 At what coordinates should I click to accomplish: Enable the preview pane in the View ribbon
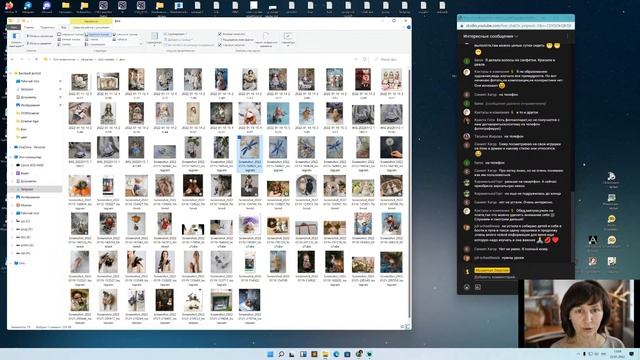40,36
